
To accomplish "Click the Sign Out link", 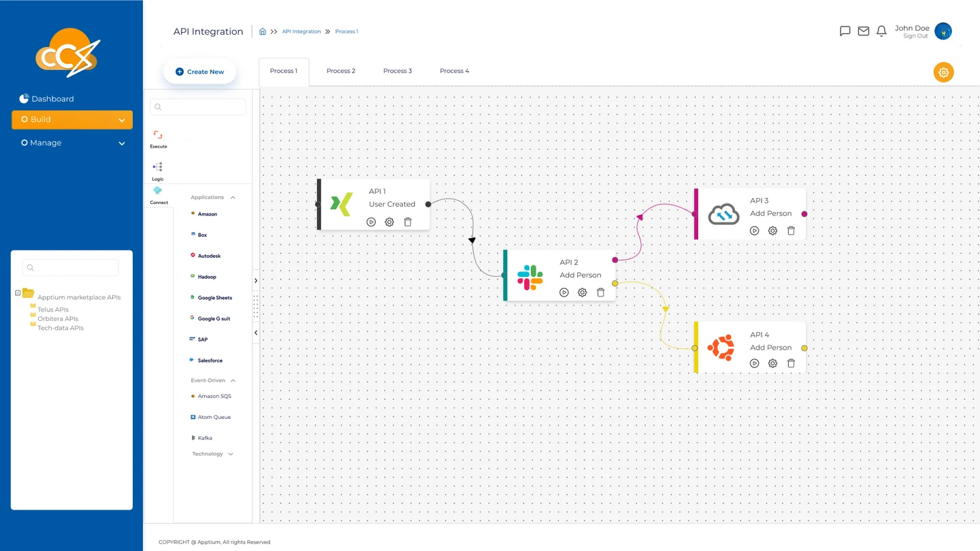I will (915, 36).
